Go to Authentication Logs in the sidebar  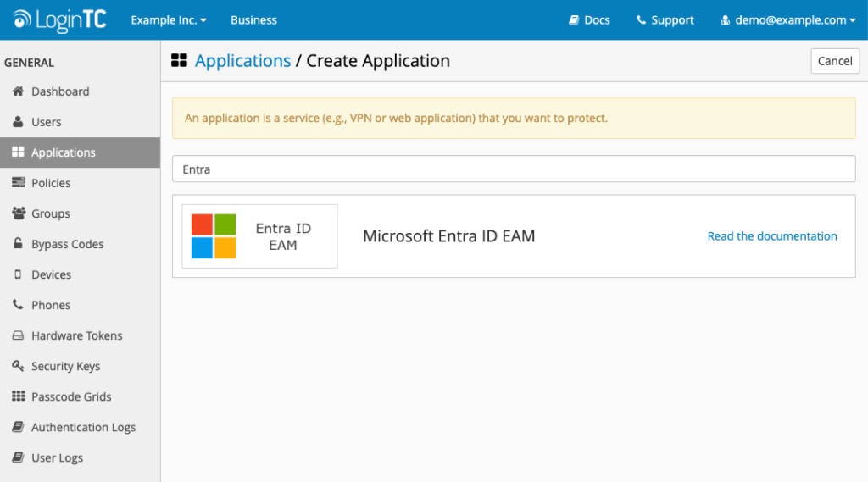click(81, 427)
